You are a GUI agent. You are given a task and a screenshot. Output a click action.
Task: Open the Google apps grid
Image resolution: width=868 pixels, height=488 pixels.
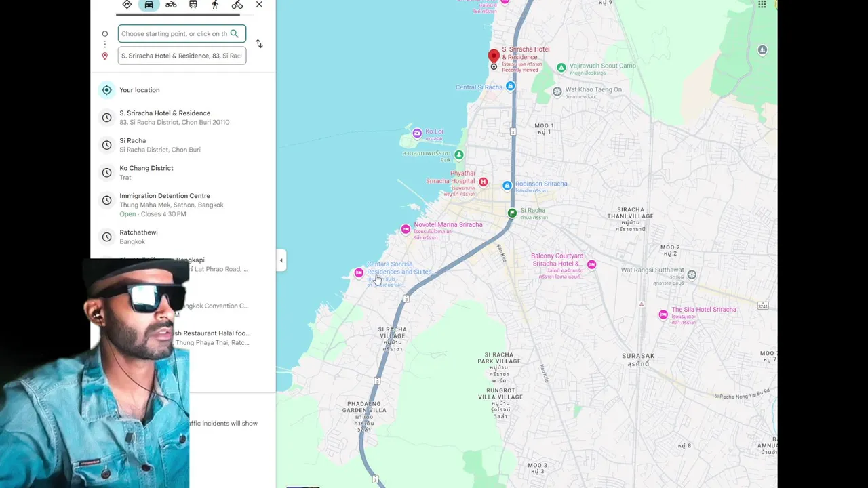point(762,5)
